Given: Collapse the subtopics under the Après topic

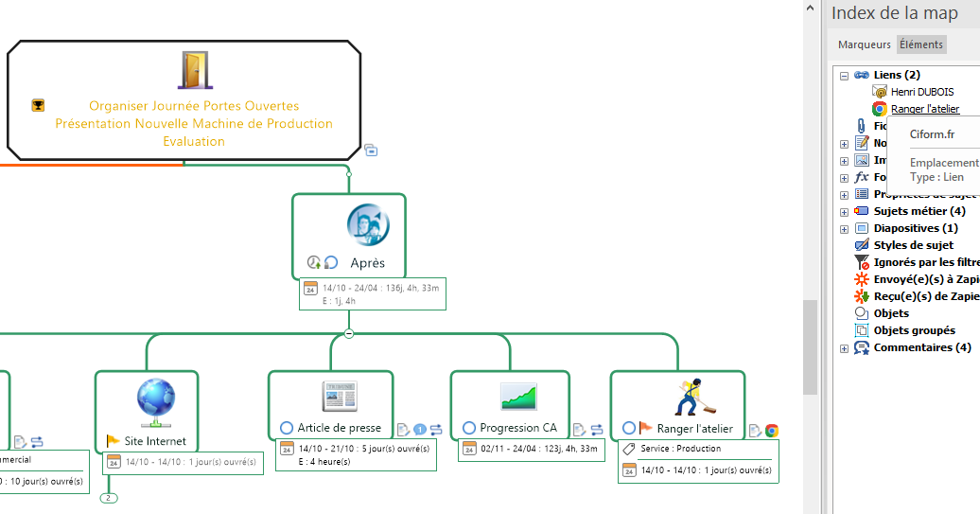Looking at the screenshot, I should (x=348, y=333).
